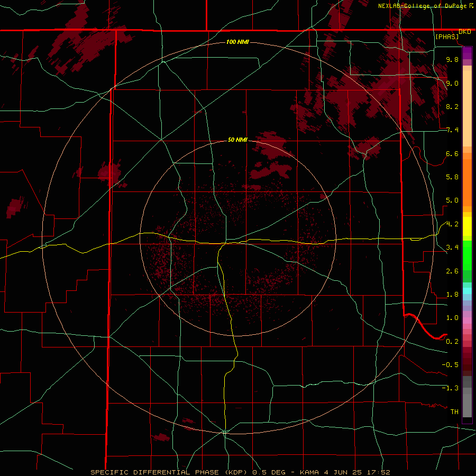Select the 2.6 color scale value
The height and width of the screenshot is (476, 476).
[x=452, y=271]
